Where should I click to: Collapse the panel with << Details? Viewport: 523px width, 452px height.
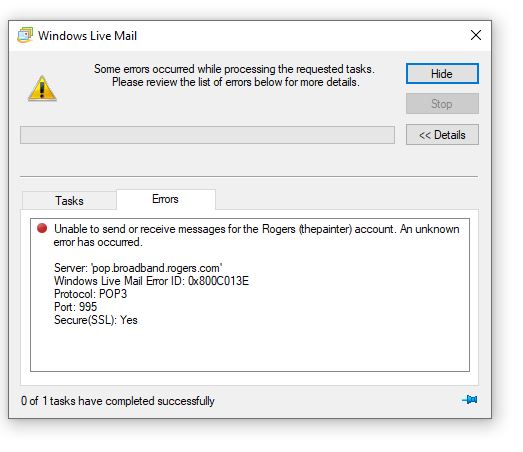click(442, 135)
